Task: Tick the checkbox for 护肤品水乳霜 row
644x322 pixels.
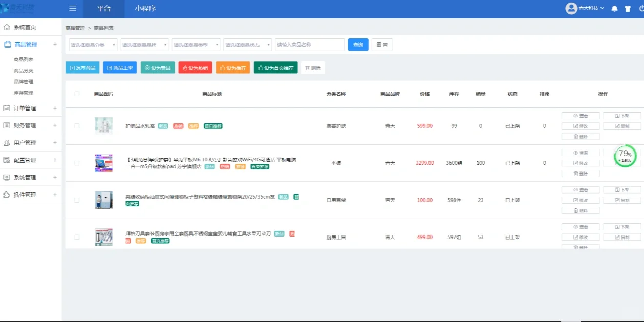Action: tap(77, 126)
